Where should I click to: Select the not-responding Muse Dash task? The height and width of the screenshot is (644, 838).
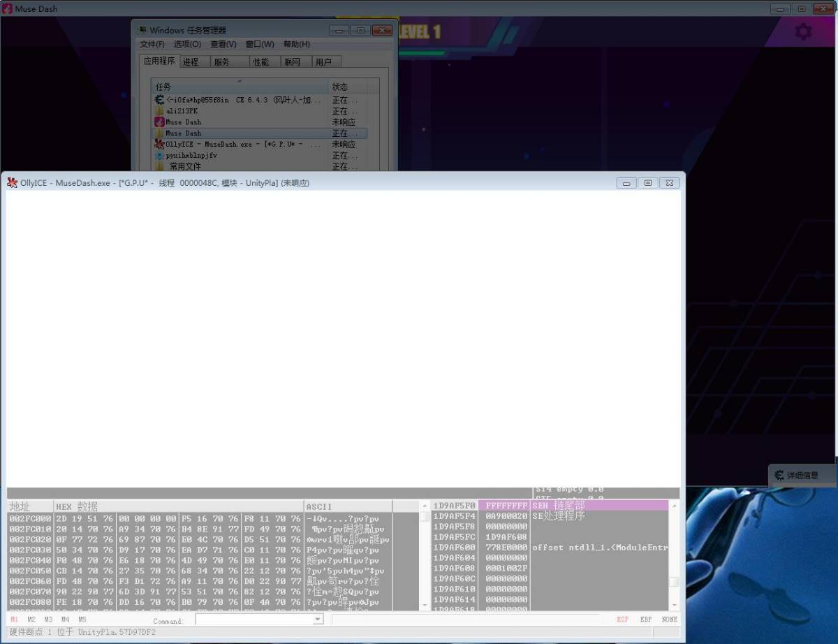260,122
